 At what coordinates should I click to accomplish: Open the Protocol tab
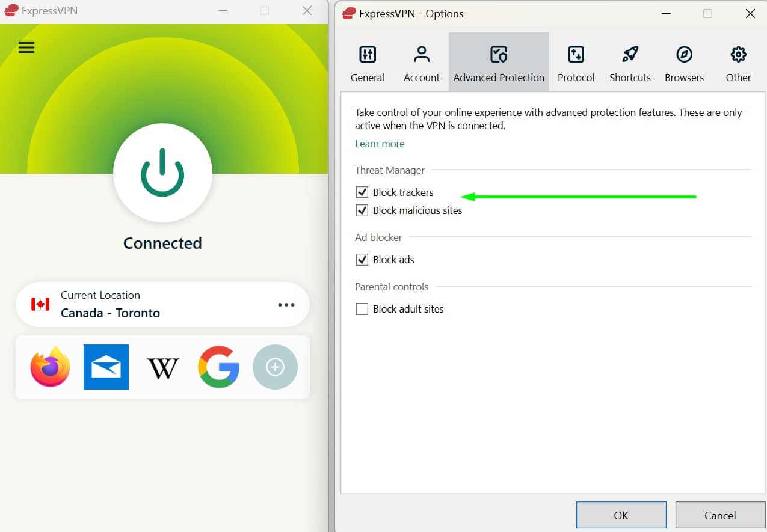pos(576,63)
